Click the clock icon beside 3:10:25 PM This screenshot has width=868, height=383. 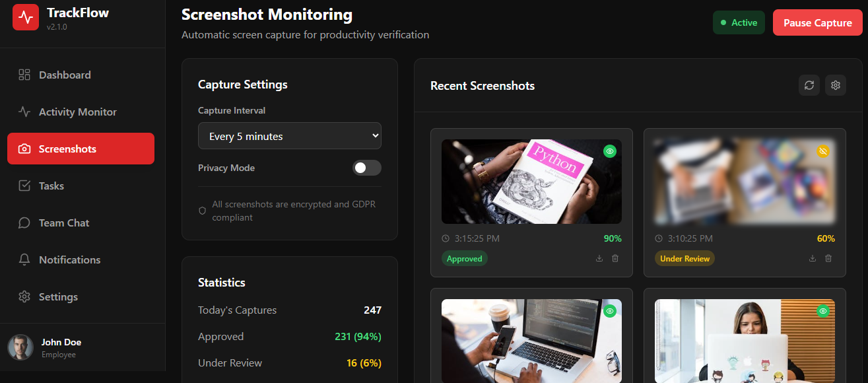[659, 238]
